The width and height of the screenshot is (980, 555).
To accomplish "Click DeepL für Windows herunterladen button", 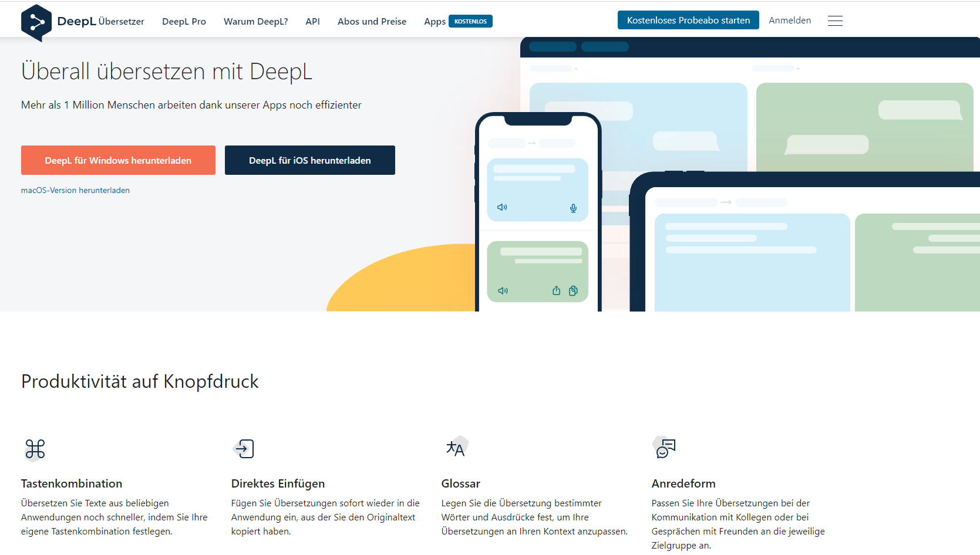I will pyautogui.click(x=118, y=160).
